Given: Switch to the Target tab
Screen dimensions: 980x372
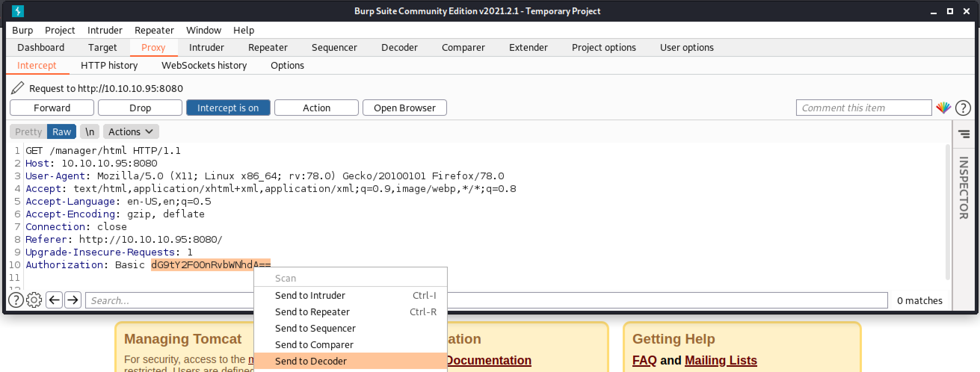Looking at the screenshot, I should coord(102,47).
